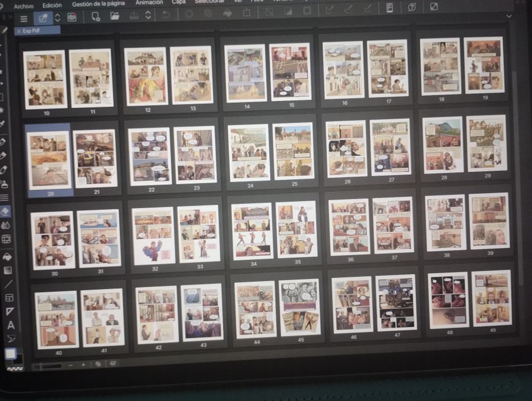532x401 pixels.
Task: Click the plus zoom-in button at bottom
Action: (x=84, y=365)
